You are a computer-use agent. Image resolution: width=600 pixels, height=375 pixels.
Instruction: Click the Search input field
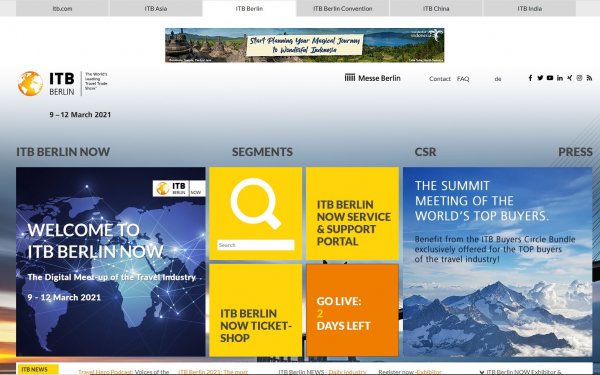tap(256, 245)
